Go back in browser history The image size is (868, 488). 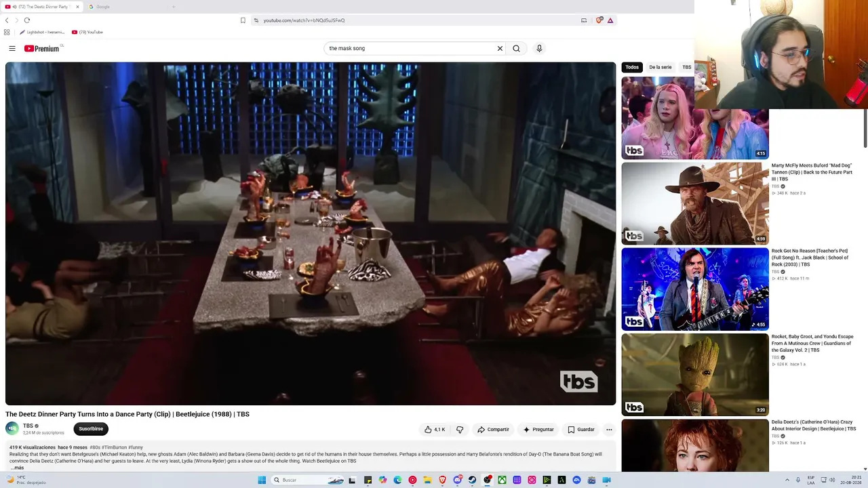pos(7,20)
